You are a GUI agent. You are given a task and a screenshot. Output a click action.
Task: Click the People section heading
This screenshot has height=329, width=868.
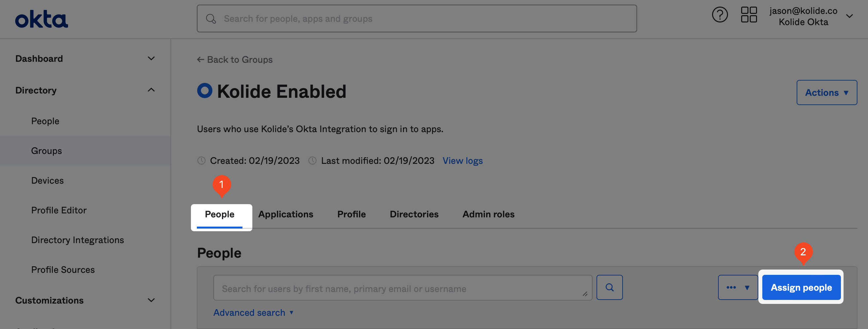point(219,253)
